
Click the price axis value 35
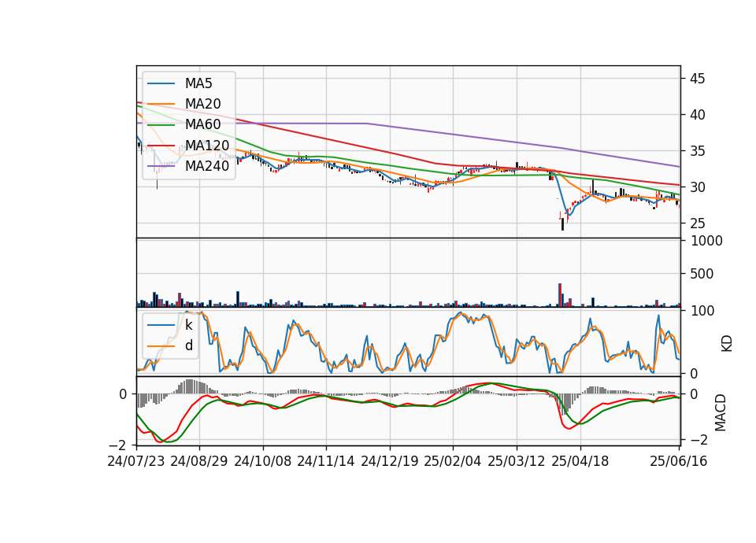coord(698,151)
